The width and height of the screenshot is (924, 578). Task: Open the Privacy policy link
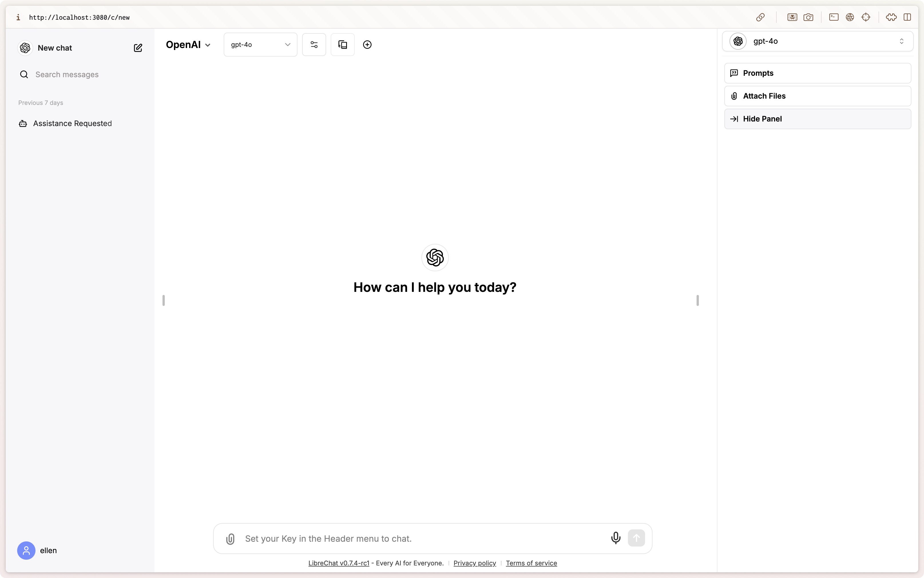pyautogui.click(x=475, y=563)
